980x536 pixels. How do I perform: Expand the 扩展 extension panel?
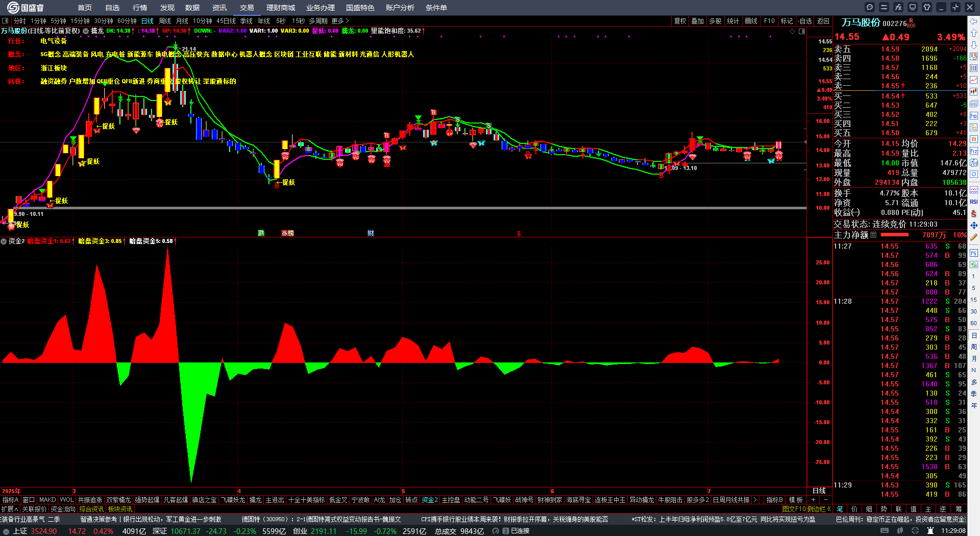(9, 509)
